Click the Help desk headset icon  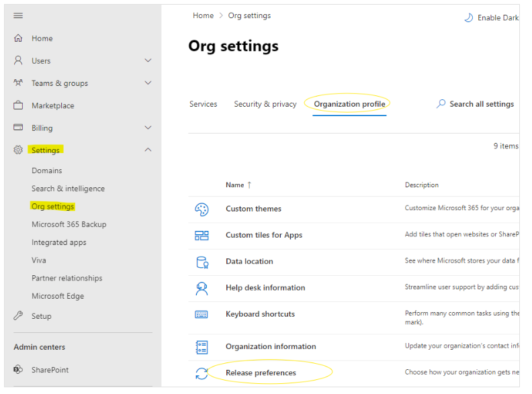(x=202, y=289)
